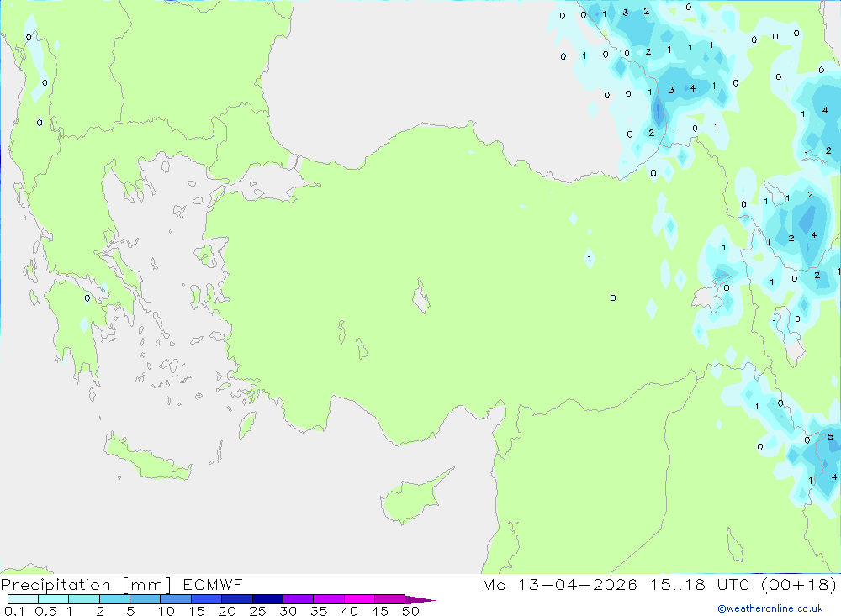Click the "20" legend tick label
Screen dimensions: 841x616
click(227, 611)
